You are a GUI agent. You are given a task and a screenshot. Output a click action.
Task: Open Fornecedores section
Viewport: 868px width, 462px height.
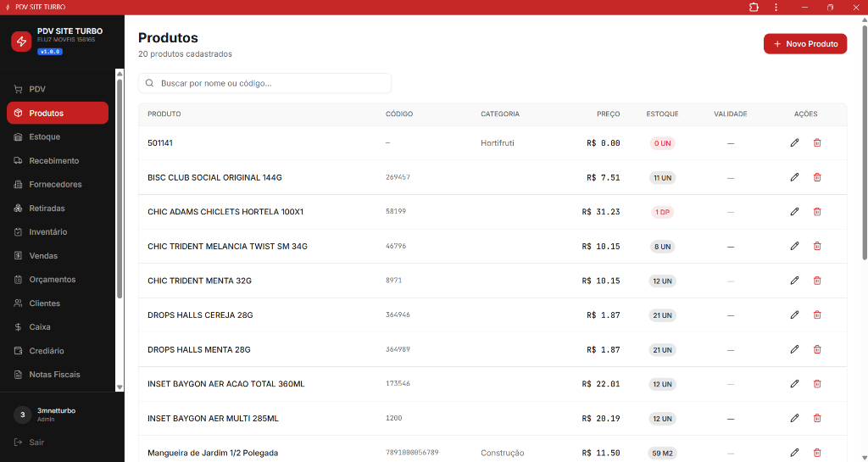click(58, 184)
